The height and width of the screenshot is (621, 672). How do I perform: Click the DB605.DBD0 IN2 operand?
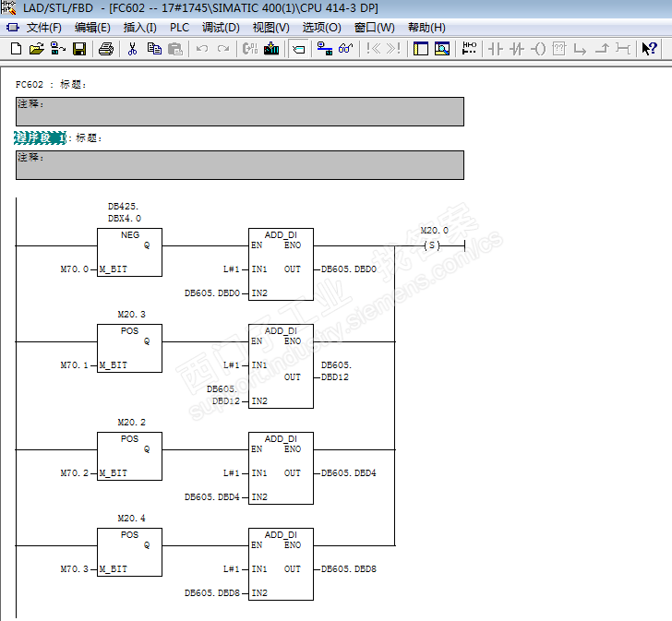[x=212, y=293]
